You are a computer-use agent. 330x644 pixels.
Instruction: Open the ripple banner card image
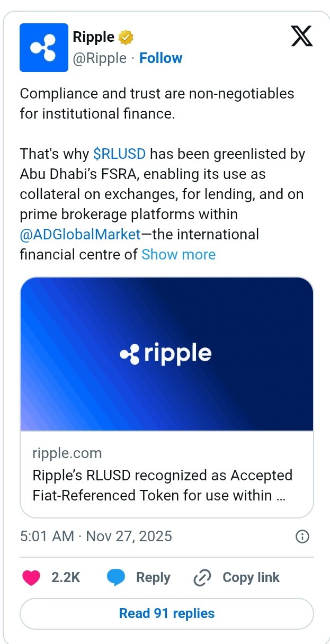[x=167, y=354]
